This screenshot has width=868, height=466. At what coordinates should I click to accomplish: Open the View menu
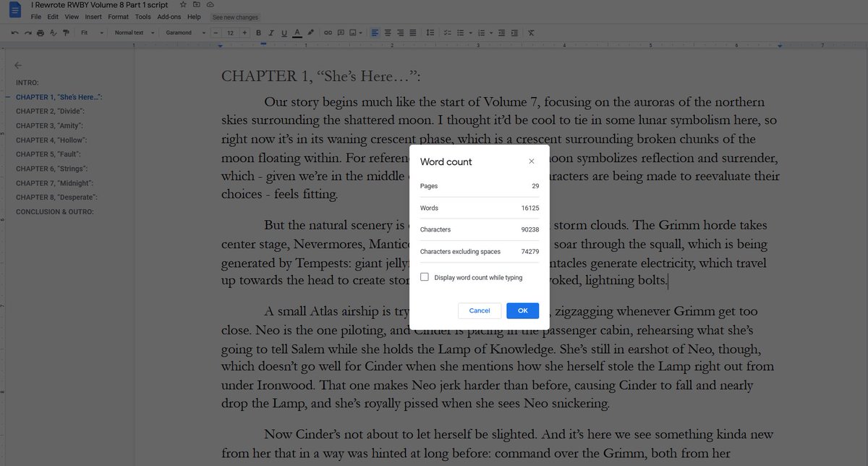click(x=72, y=16)
